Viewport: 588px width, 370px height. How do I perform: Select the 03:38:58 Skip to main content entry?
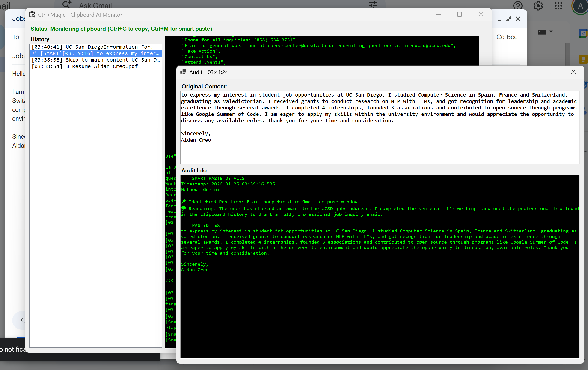coord(95,60)
